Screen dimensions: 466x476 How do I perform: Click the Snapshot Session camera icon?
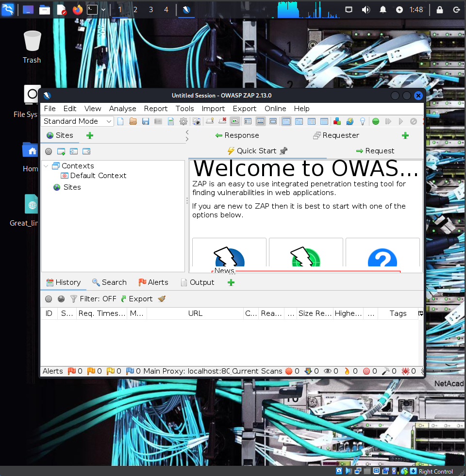[158, 121]
